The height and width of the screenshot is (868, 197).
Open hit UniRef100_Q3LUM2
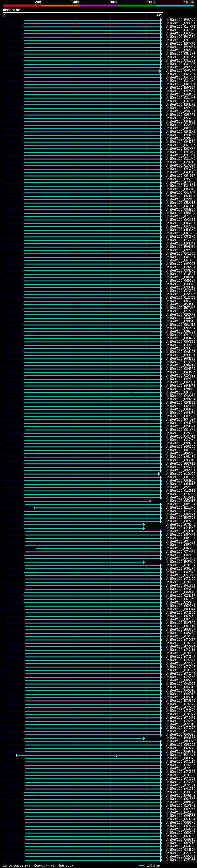pyautogui.click(x=180, y=30)
